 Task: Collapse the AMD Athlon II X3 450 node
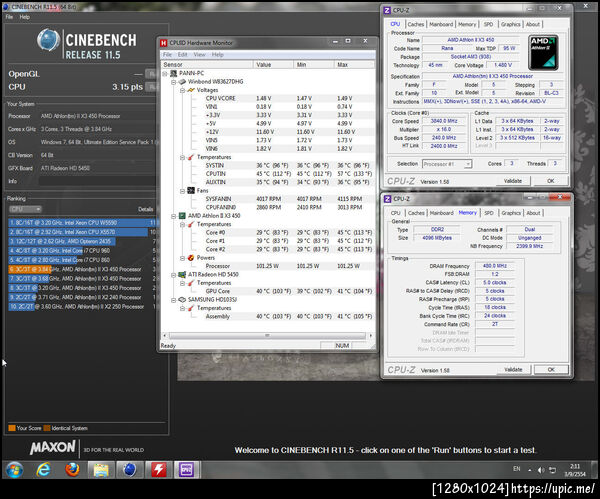pos(173,216)
